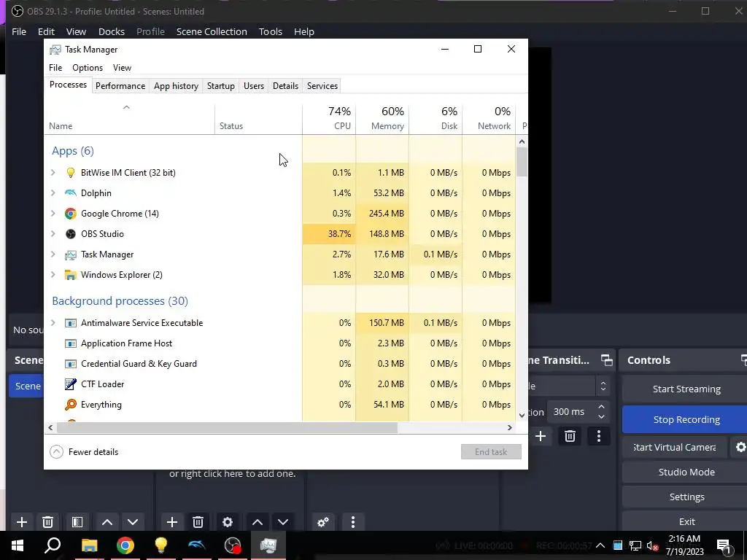Add a source with the plus icon
Image resolution: width=747 pixels, height=560 pixels.
(172, 522)
